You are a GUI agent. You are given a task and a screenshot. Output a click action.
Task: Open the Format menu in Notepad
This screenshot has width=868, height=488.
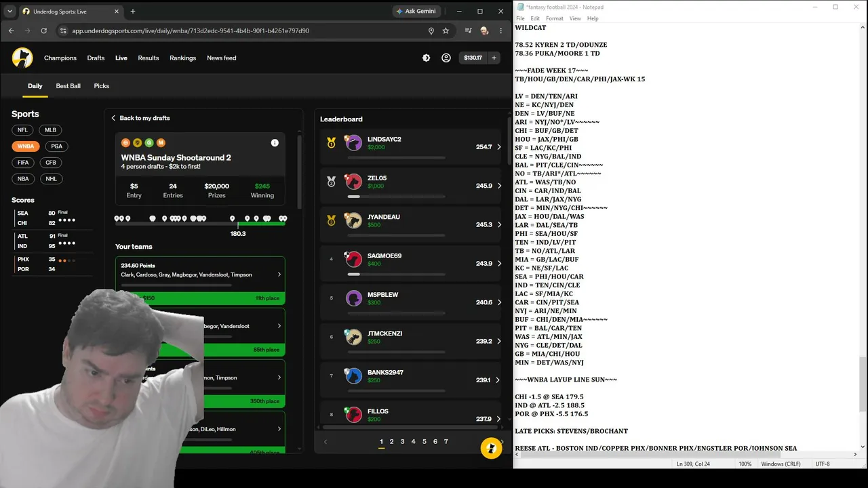[x=555, y=18]
